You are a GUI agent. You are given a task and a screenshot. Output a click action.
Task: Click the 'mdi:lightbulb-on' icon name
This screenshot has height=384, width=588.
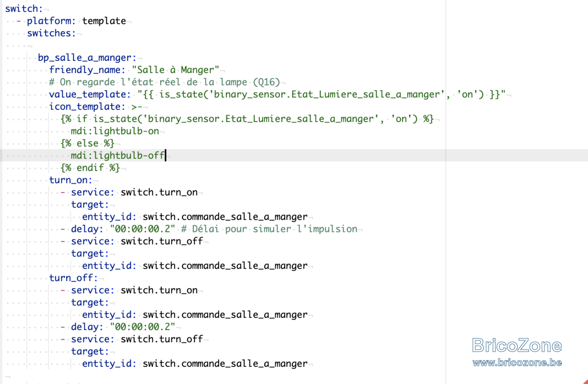pyautogui.click(x=115, y=131)
